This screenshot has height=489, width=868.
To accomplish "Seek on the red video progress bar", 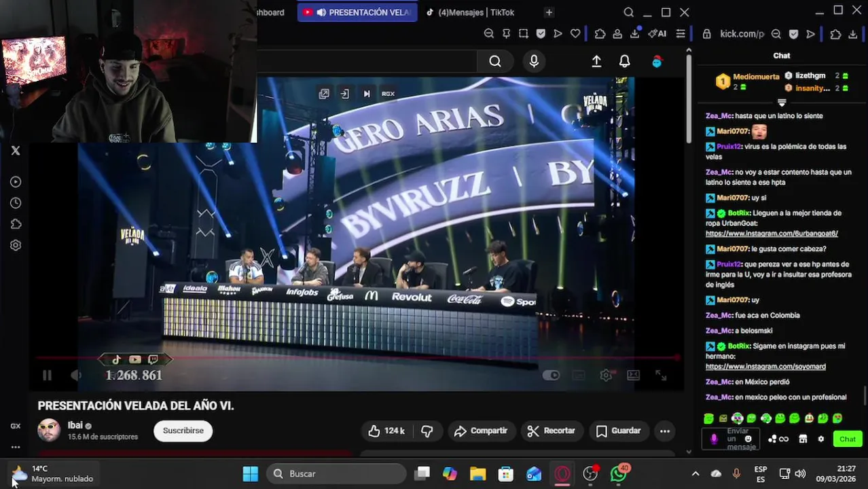I will click(358, 357).
